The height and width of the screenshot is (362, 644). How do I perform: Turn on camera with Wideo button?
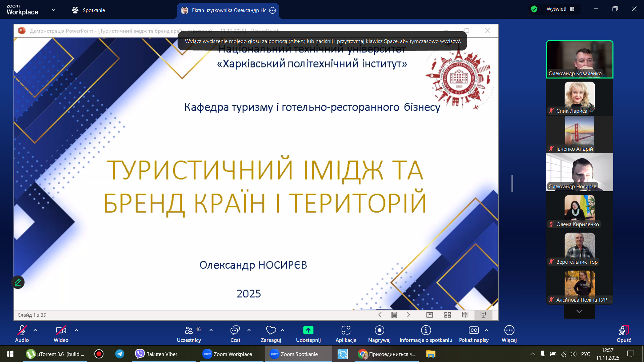[x=61, y=333]
